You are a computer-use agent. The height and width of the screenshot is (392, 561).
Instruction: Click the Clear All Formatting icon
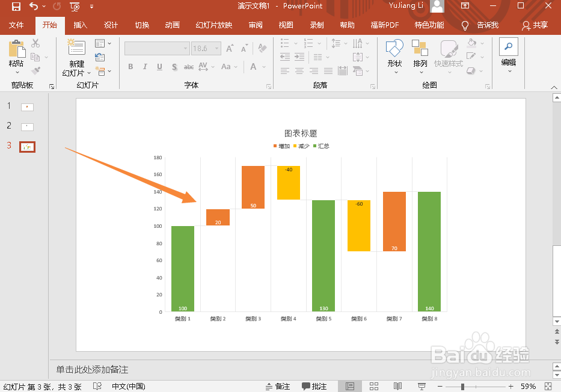coord(262,48)
